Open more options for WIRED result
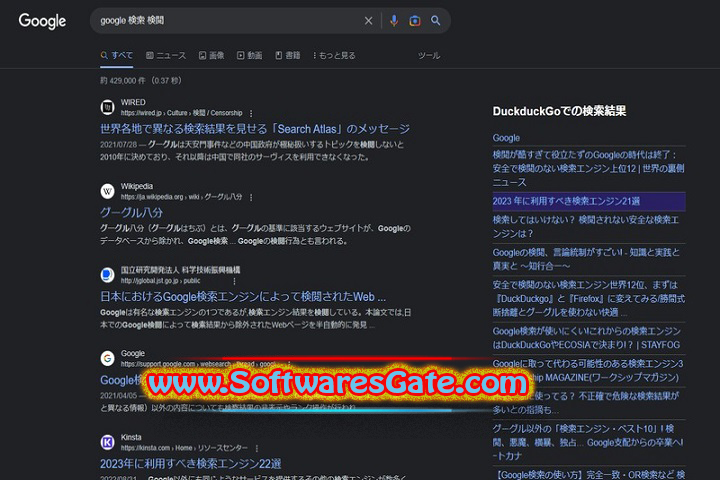This screenshot has width=720, height=480. (x=251, y=113)
